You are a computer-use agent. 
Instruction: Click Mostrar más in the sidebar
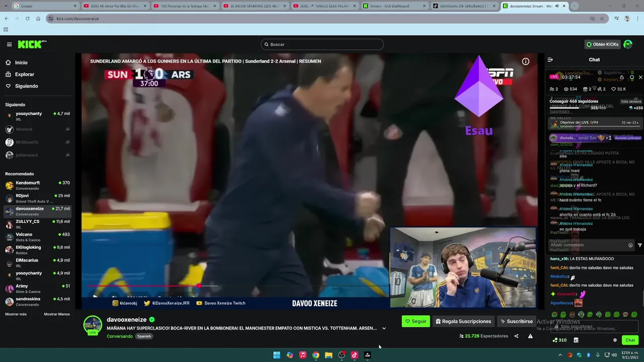[x=16, y=314]
